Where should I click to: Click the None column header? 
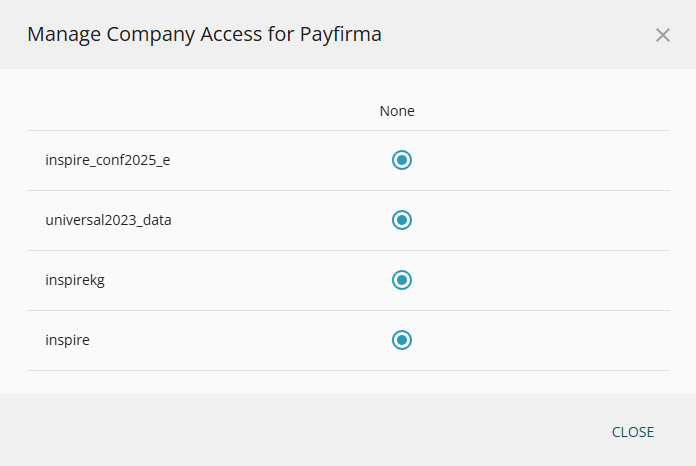(x=397, y=111)
